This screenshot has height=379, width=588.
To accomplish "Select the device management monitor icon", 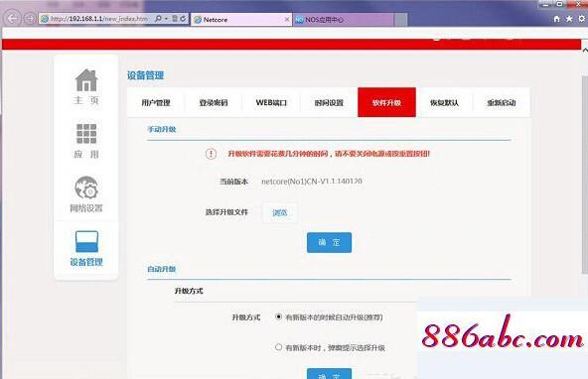I will point(86,241).
